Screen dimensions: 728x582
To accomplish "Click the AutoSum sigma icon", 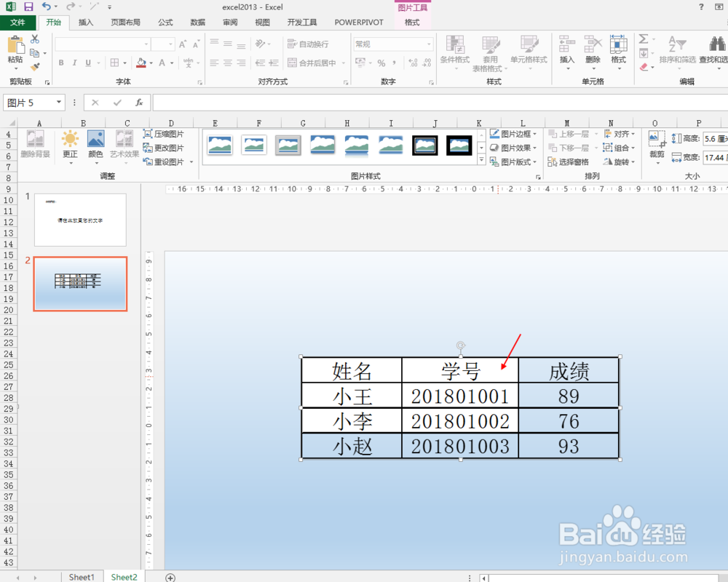I will coord(644,39).
